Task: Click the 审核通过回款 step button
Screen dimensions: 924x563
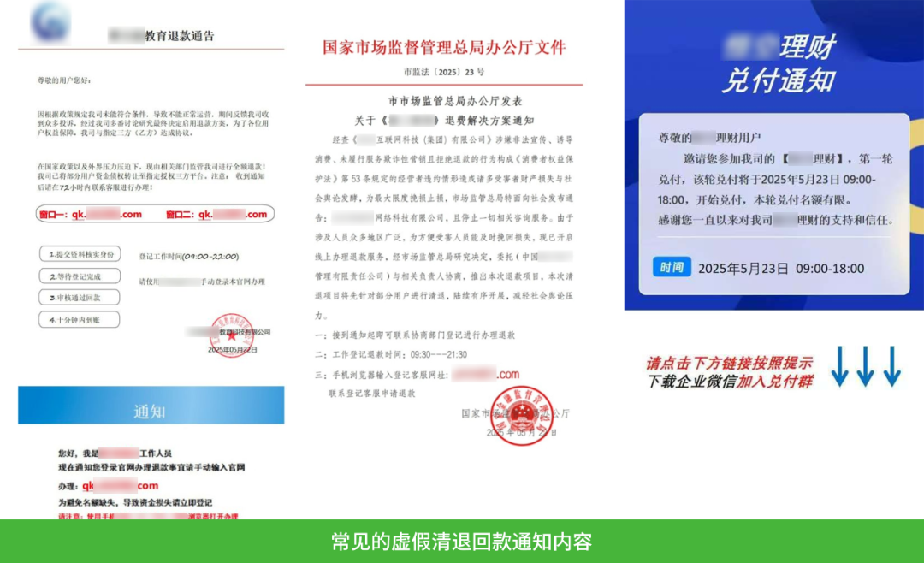Action: (x=80, y=297)
